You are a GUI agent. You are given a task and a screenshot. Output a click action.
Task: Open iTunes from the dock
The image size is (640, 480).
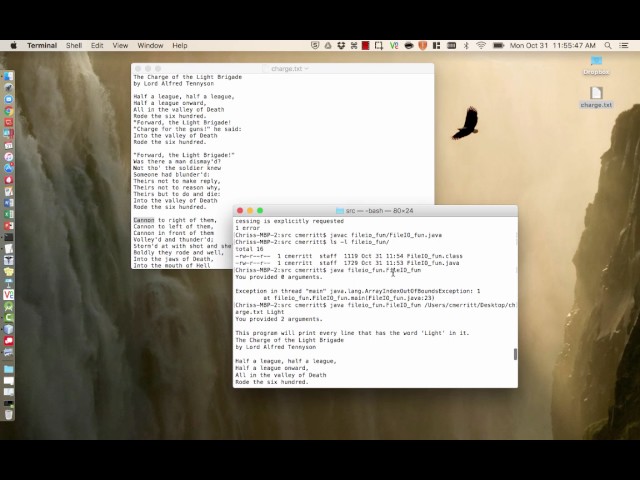click(9, 157)
